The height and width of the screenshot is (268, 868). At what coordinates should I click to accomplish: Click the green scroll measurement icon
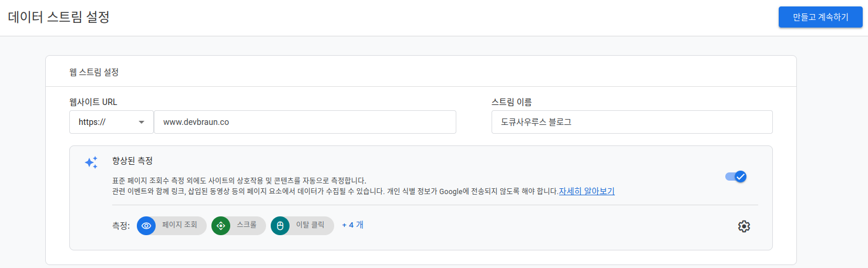221,226
